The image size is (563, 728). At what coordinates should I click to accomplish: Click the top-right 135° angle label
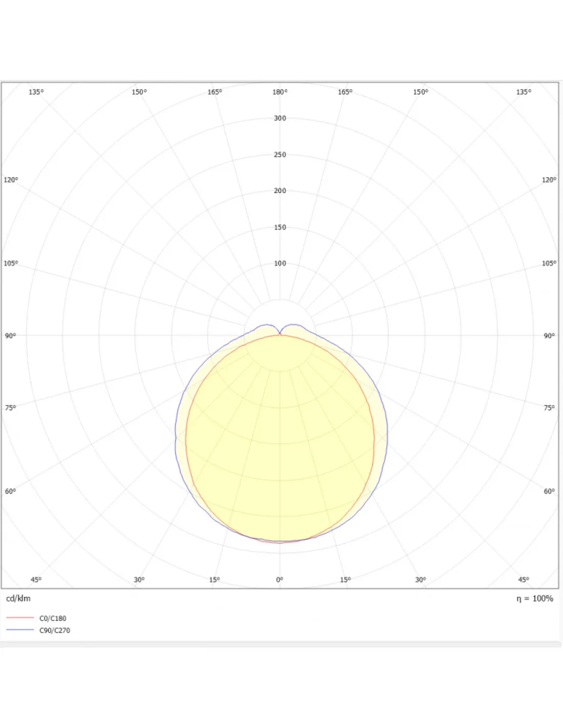(x=524, y=92)
